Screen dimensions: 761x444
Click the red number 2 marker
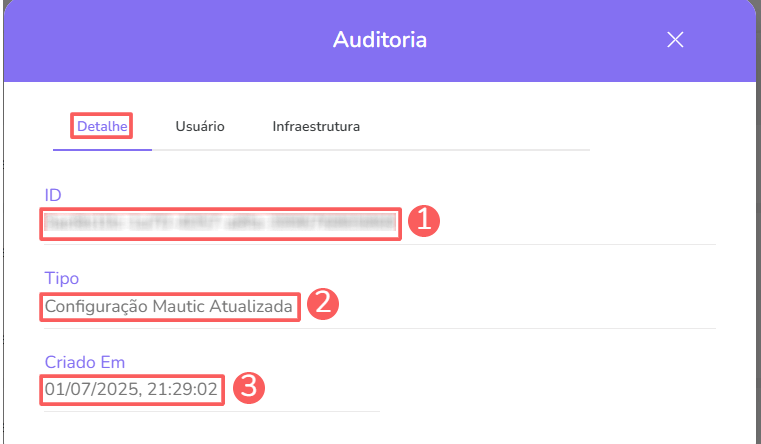321,304
